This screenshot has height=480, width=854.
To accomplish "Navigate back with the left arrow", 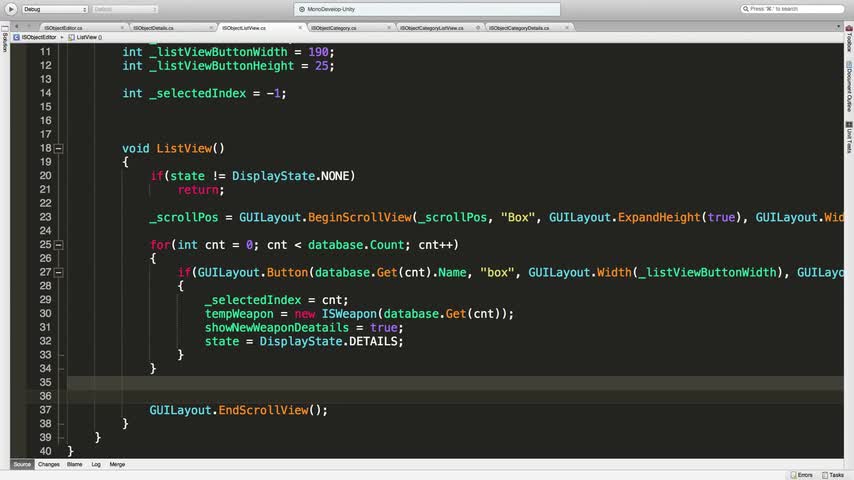I will [x=16, y=26].
